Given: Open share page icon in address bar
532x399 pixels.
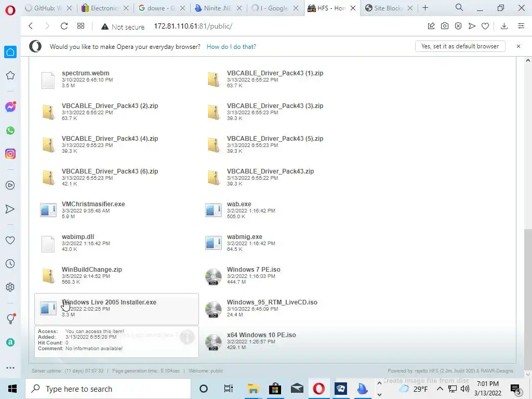Looking at the screenshot, I should point(431,26).
